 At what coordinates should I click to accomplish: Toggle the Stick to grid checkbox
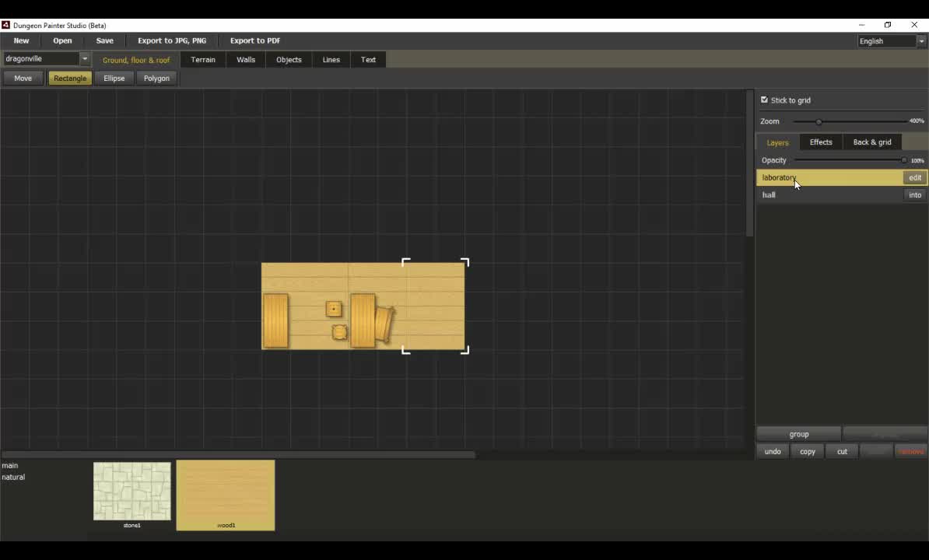[764, 100]
